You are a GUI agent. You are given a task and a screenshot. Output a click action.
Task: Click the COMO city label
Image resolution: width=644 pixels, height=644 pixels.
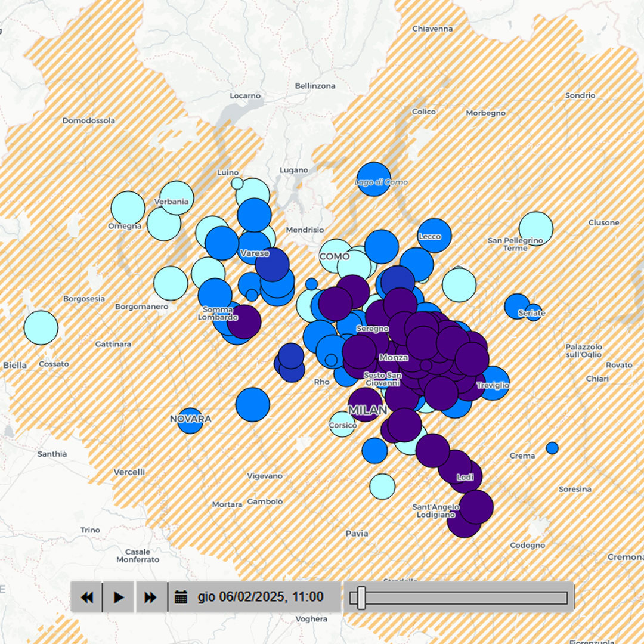(335, 256)
